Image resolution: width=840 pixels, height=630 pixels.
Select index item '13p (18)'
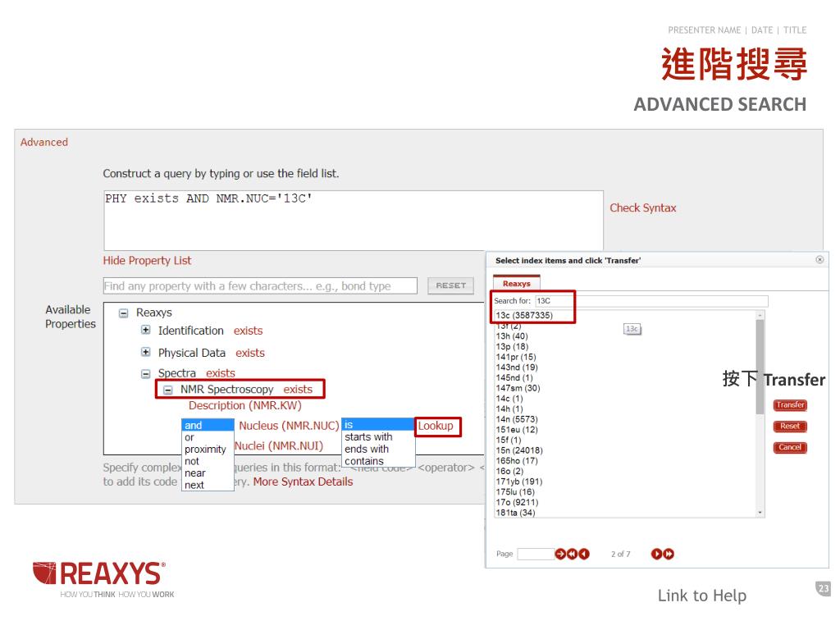coord(512,347)
